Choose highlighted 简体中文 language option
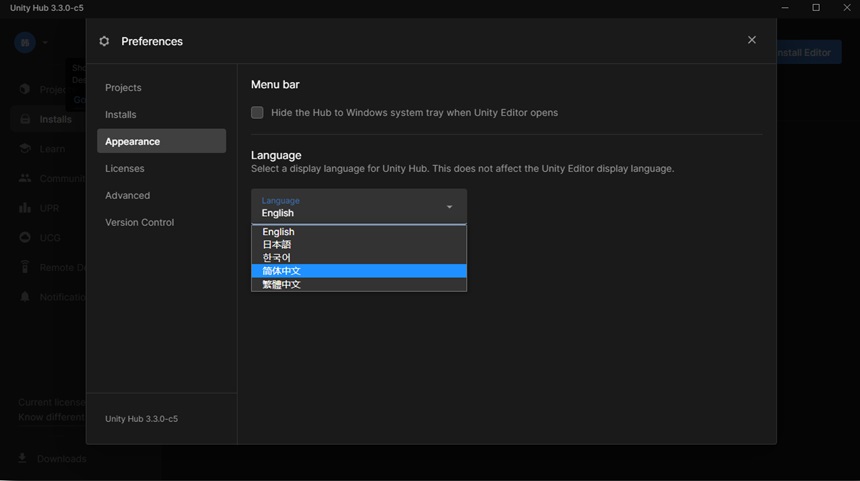860x481 pixels. coord(359,271)
